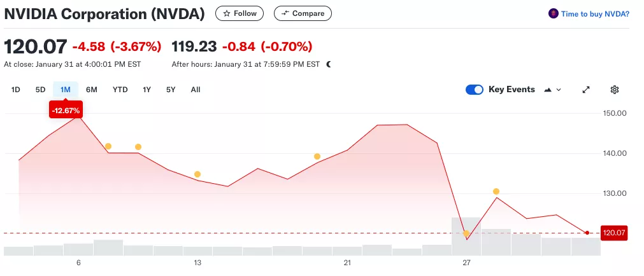Click the key event dot on the 27th
The height and width of the screenshot is (276, 644).
466,233
